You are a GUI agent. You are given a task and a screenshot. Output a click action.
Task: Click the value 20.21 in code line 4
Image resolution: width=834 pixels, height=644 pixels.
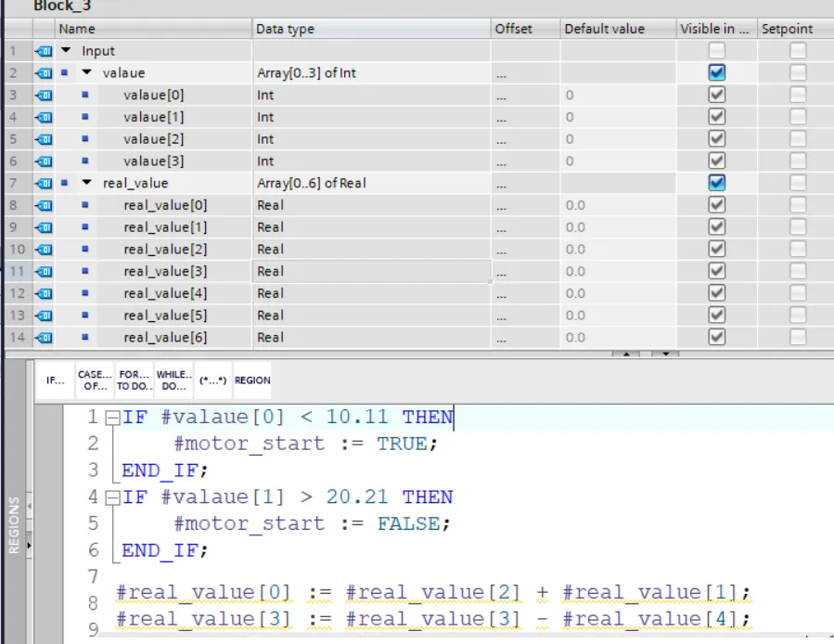pyautogui.click(x=357, y=497)
